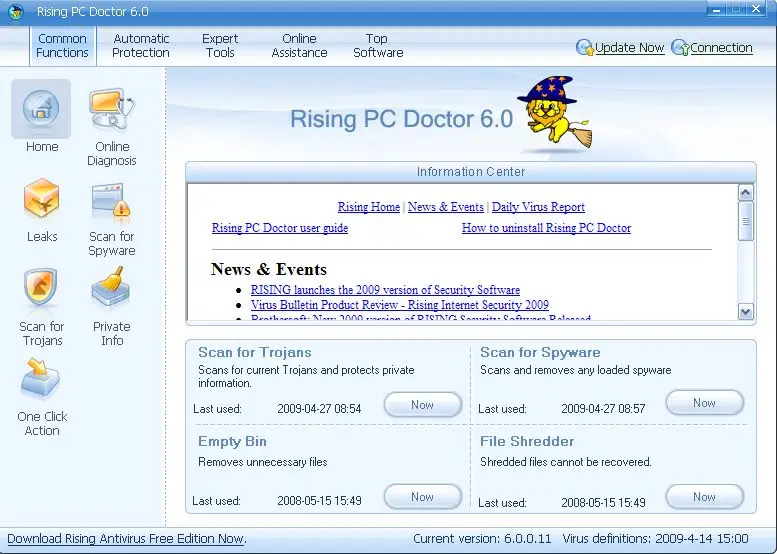Click the Scan for Trojans panel heading
Screen dimensions: 777x554
255,352
